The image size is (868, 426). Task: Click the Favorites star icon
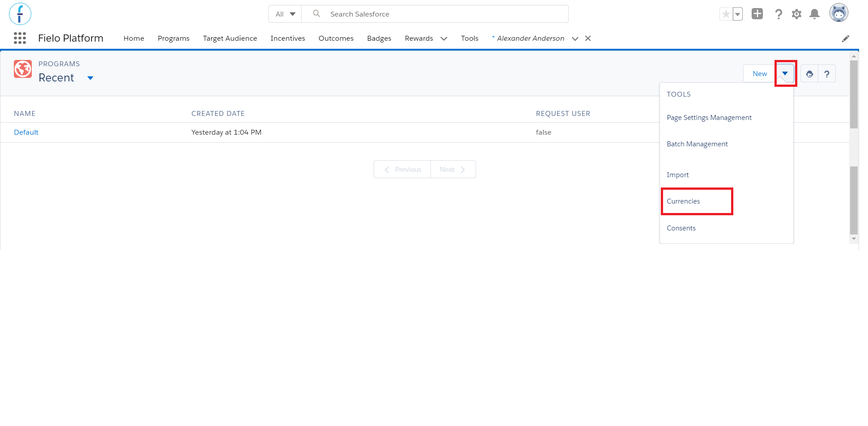(726, 14)
